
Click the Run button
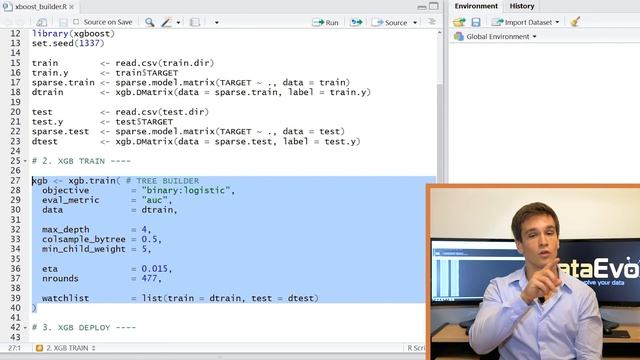[325, 22]
